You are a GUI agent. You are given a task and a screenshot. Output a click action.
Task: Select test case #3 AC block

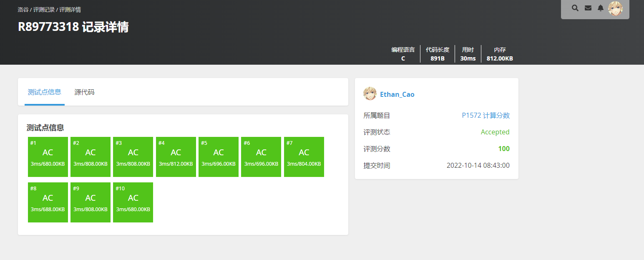[133, 157]
